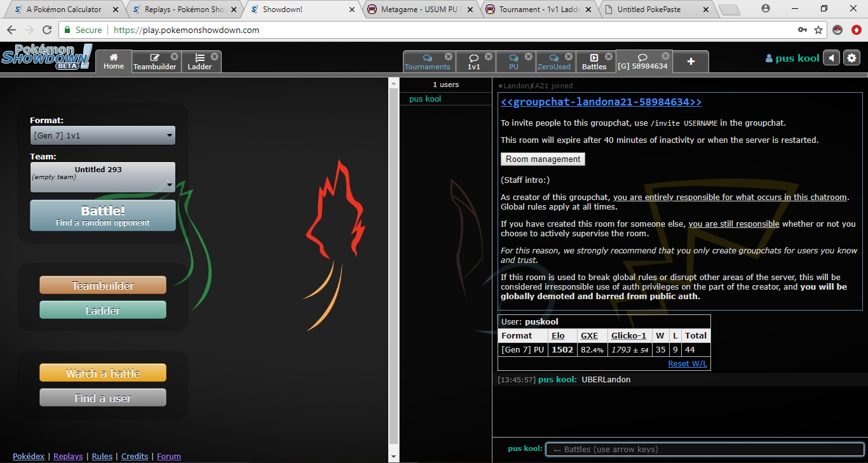Open the Team selector Untitled 293
The width and height of the screenshot is (868, 463).
(103, 177)
